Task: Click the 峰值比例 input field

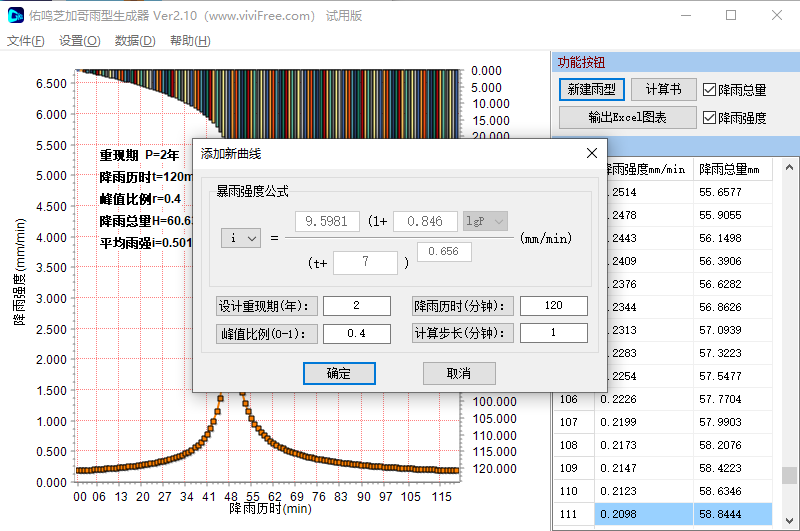Action: [356, 334]
